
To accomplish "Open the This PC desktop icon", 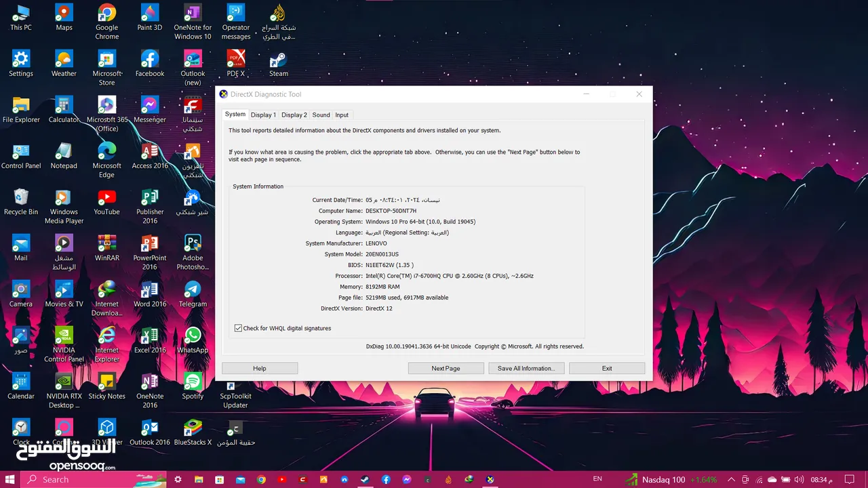I will [21, 18].
